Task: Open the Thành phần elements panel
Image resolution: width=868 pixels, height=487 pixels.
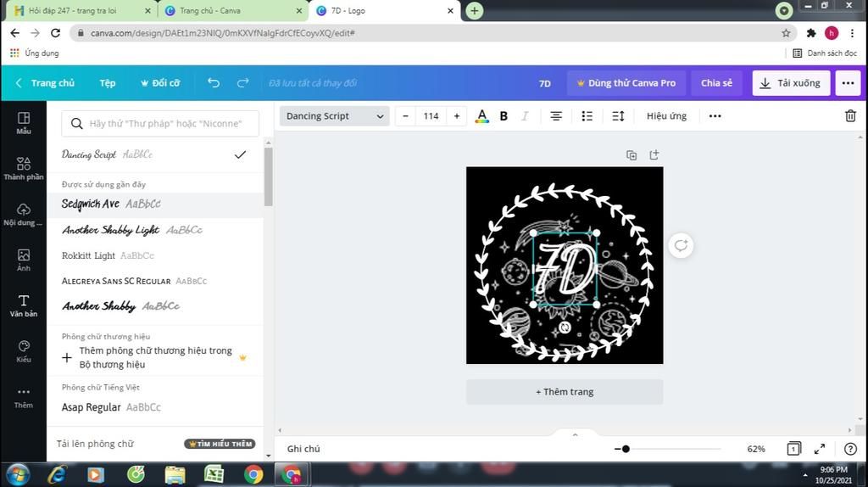Action: (23, 169)
